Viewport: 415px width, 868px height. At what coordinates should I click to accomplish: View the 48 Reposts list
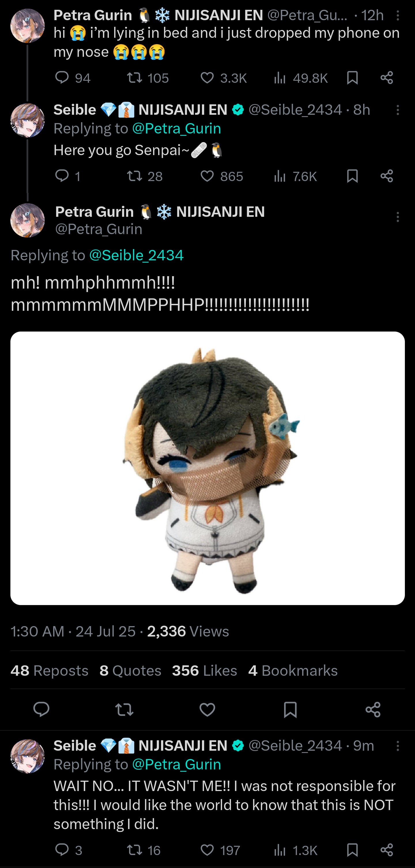50,671
